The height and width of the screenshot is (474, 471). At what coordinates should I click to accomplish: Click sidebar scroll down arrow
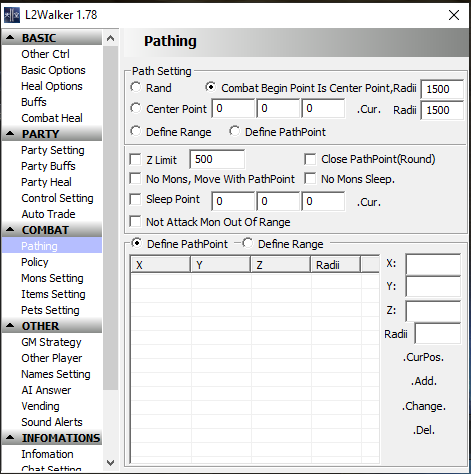pos(110,463)
